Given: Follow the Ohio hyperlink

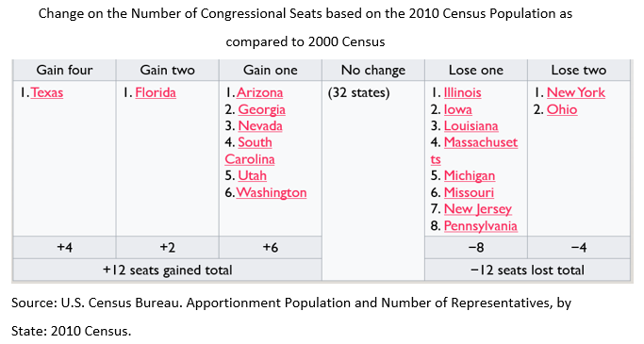Looking at the screenshot, I should tap(562, 109).
